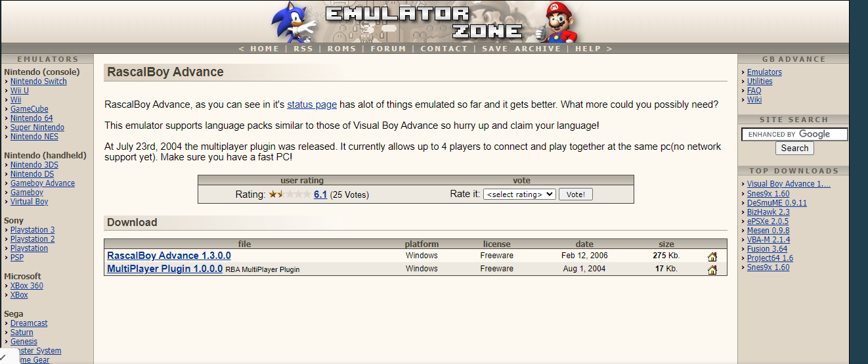Click the Sonic image in the header banner
868x364 pixels.
(x=293, y=22)
